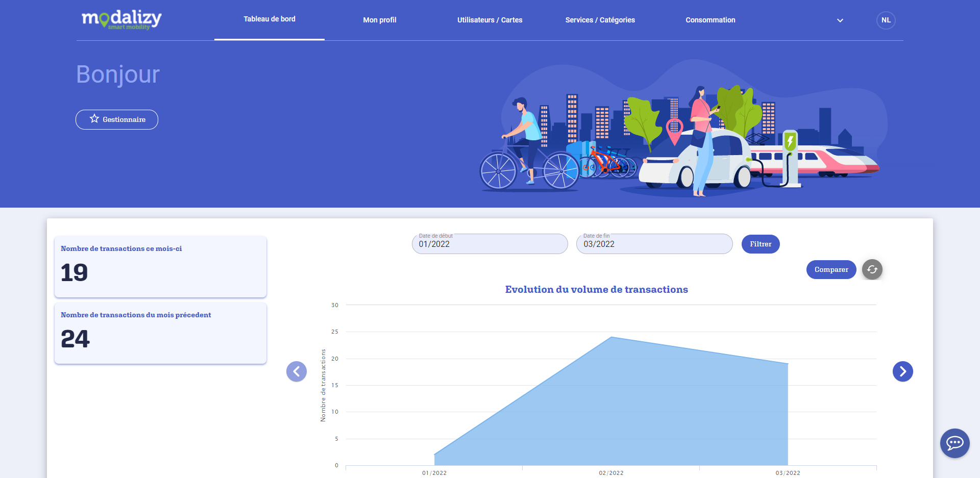The height and width of the screenshot is (478, 980).
Task: Click the Date de début field
Action: point(489,244)
